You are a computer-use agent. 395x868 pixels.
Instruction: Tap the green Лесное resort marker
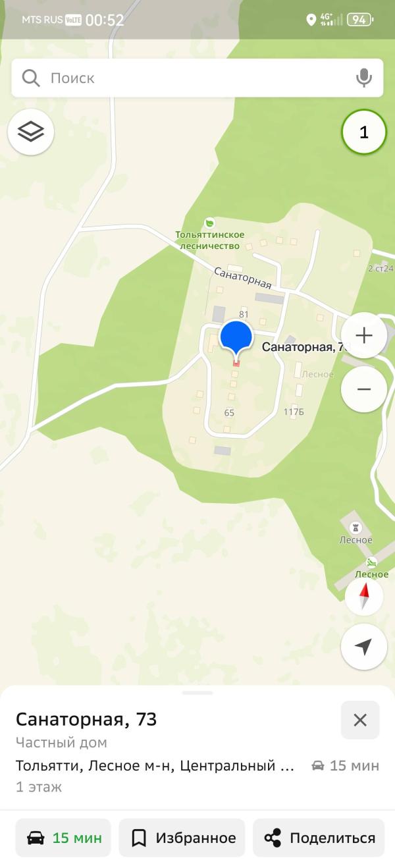point(371,562)
